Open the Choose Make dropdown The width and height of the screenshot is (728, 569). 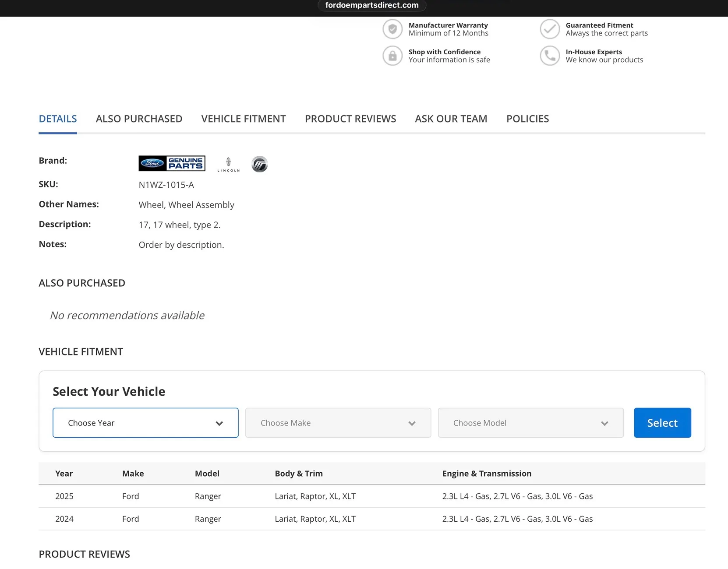coord(338,423)
